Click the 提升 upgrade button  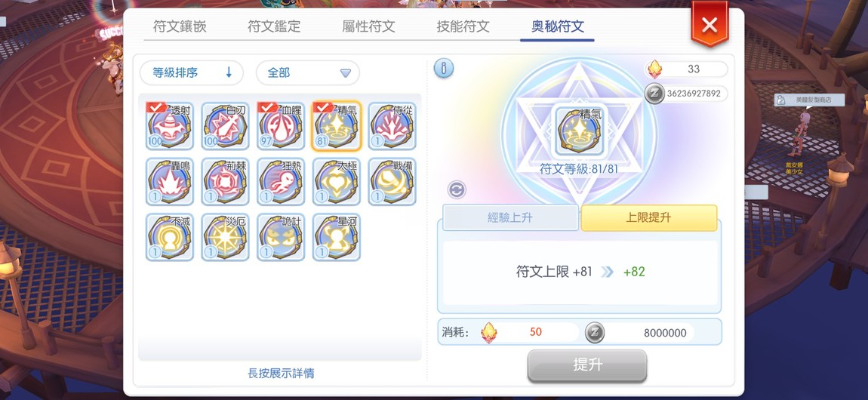pyautogui.click(x=587, y=366)
